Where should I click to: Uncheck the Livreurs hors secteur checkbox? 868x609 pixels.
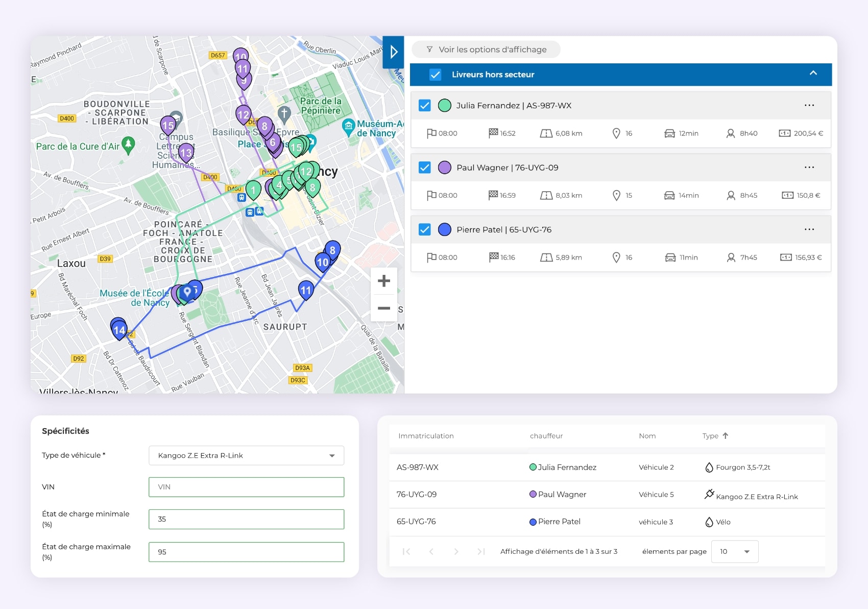(436, 74)
